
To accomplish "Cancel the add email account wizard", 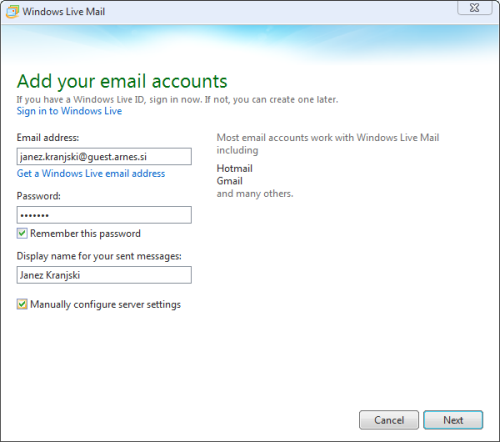I will (389, 420).
